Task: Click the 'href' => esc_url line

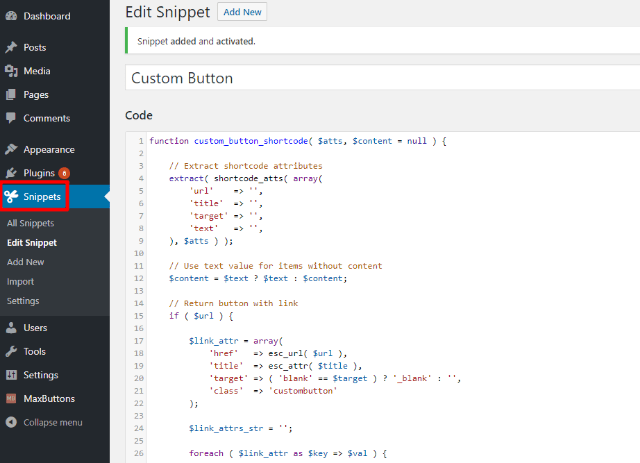Action: click(x=278, y=353)
